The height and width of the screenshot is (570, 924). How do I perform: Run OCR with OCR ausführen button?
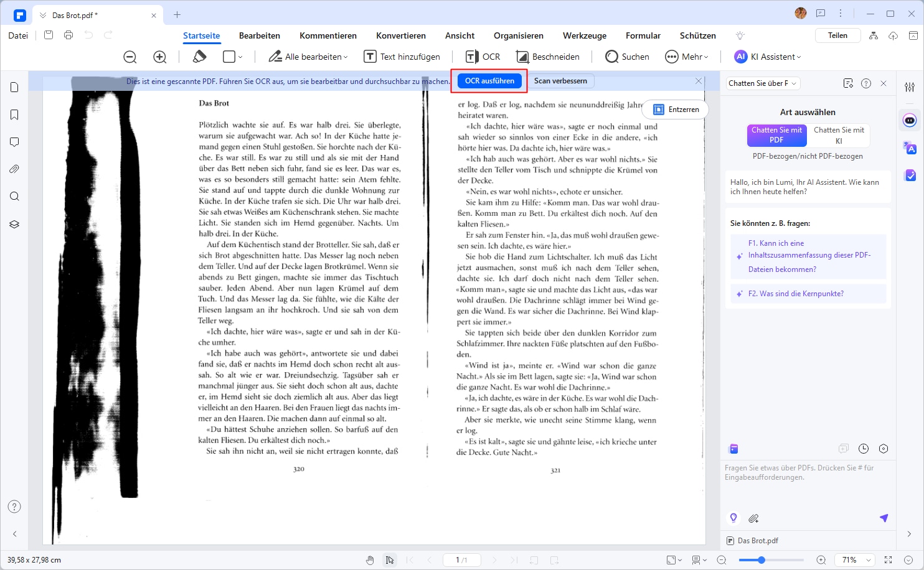click(x=489, y=81)
